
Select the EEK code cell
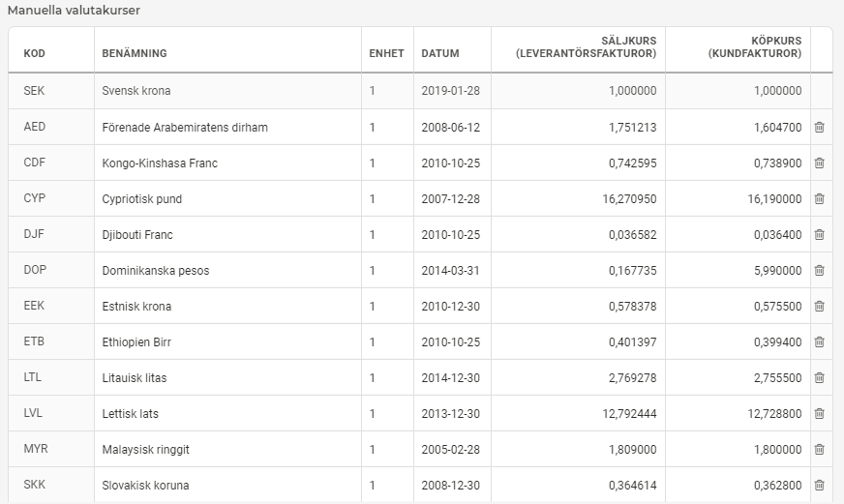tap(34, 306)
